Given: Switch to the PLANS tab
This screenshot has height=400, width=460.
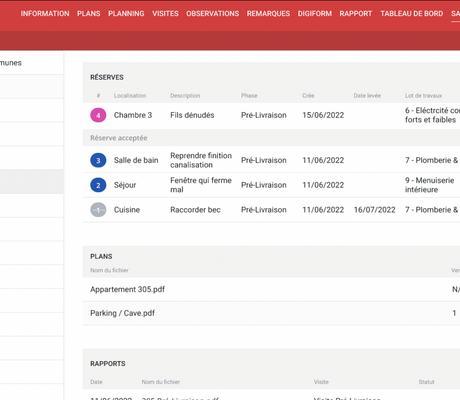Looking at the screenshot, I should (89, 14).
